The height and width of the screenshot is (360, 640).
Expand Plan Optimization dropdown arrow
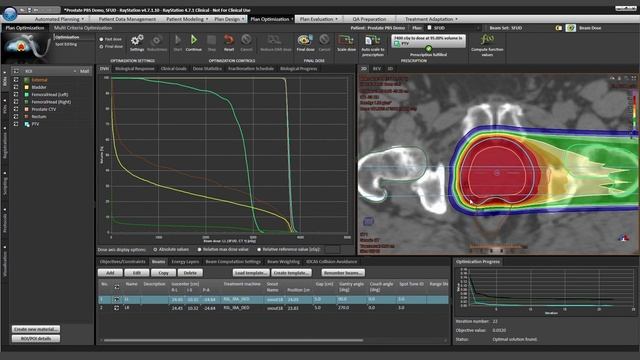coord(292,19)
